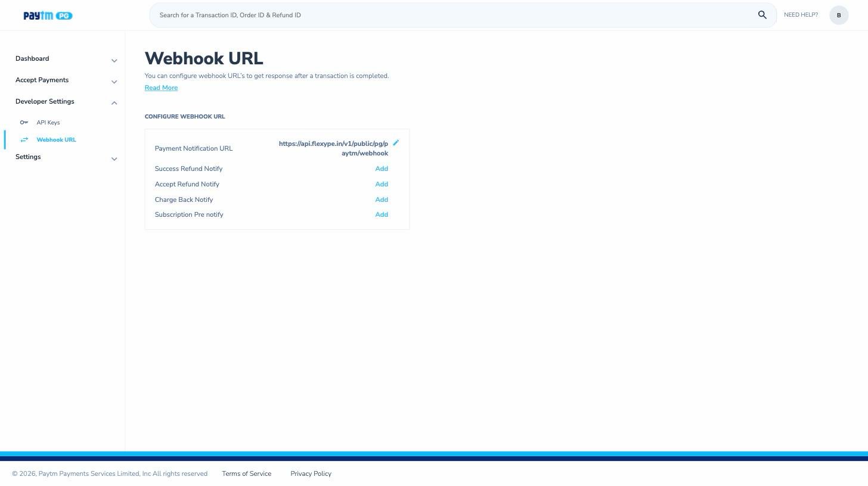This screenshot has width=868, height=486.
Task: Expand the Accept Payments chevron
Action: (114, 82)
